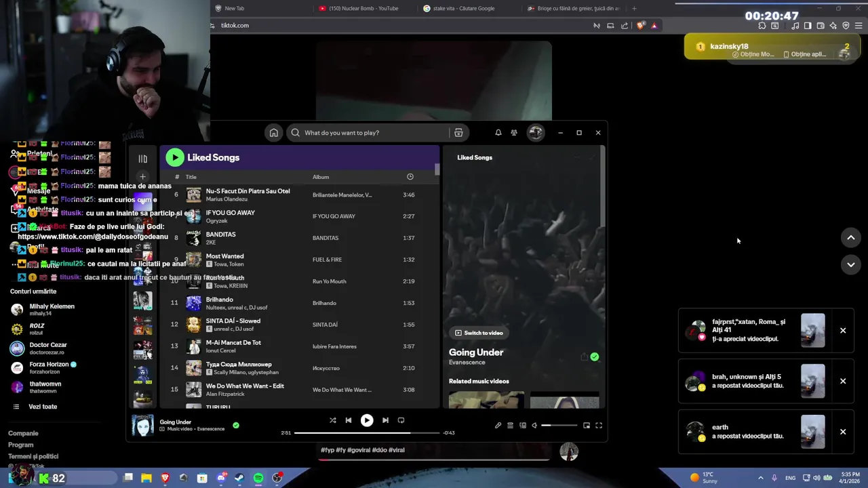Open album Iubire Fara Interes
This screenshot has width=868, height=488.
(x=334, y=346)
